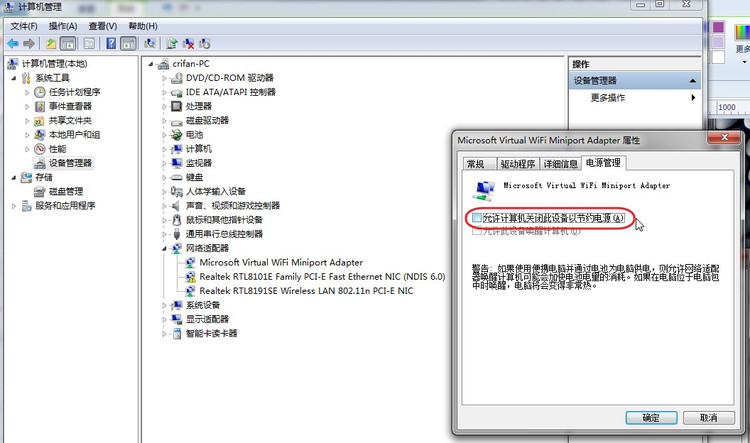Click the 处理器 processor icon
The width and height of the screenshot is (750, 443).
pos(176,106)
